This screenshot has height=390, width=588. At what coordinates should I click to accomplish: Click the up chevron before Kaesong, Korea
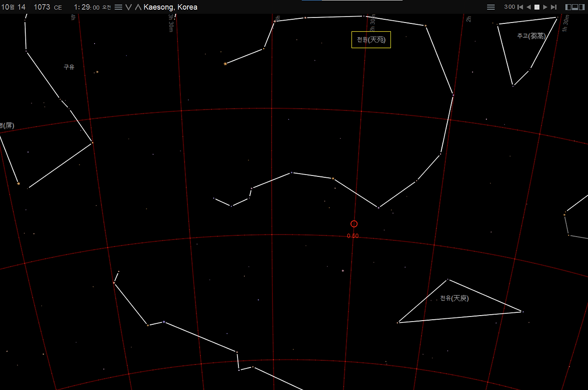coord(138,7)
